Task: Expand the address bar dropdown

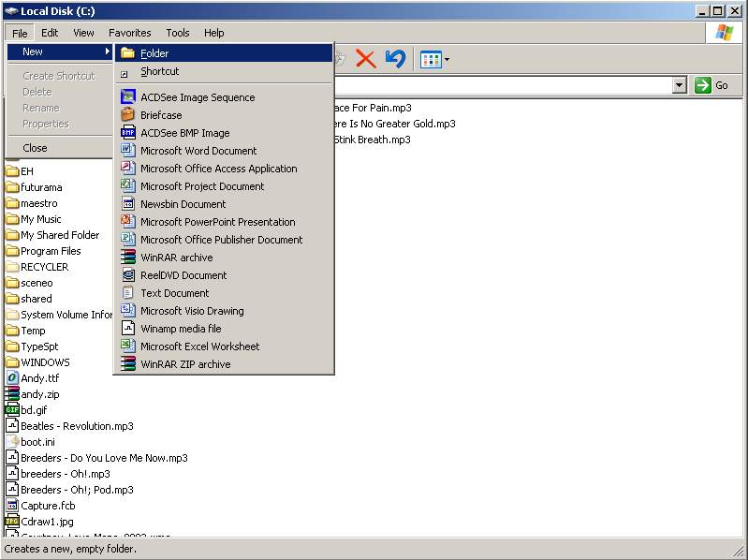Action: (x=680, y=86)
